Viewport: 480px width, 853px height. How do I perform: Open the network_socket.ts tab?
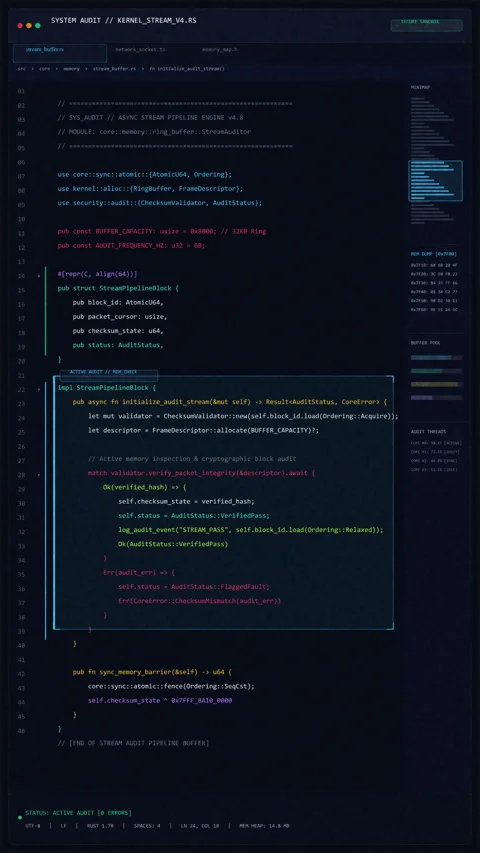point(140,50)
